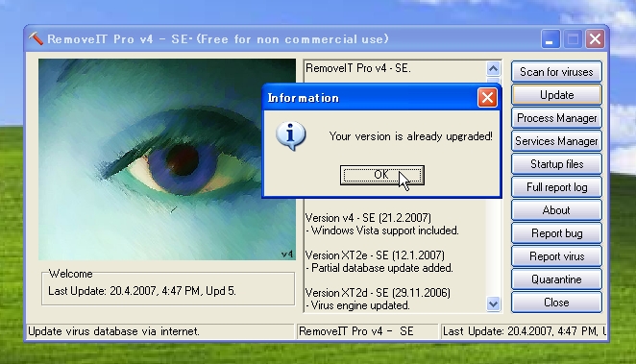636x364 pixels.
Task: Click OK in the Information dialog
Action: click(x=381, y=175)
